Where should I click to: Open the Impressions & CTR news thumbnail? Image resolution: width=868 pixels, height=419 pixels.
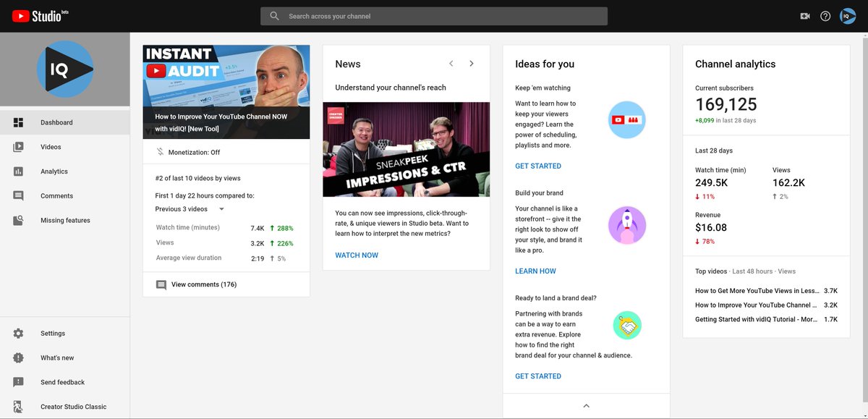(406, 149)
